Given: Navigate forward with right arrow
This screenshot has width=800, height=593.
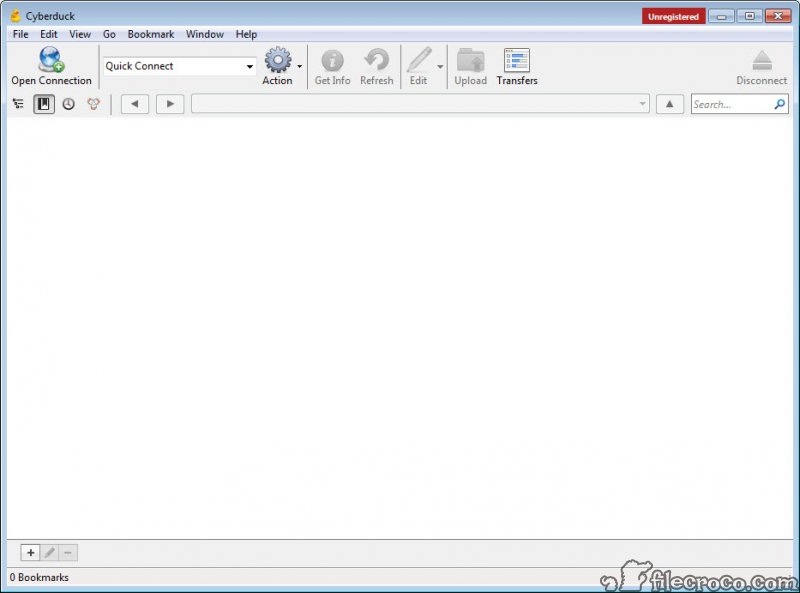Looking at the screenshot, I should click(x=170, y=104).
